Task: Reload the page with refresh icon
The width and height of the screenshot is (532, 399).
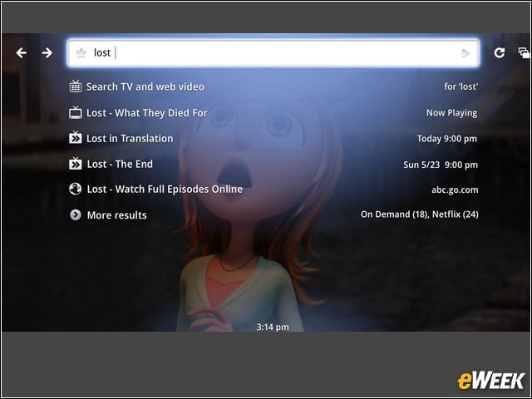Action: (x=499, y=52)
